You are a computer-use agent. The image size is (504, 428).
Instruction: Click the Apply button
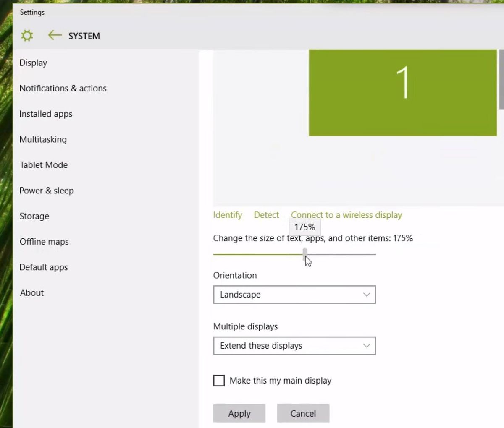tap(239, 413)
